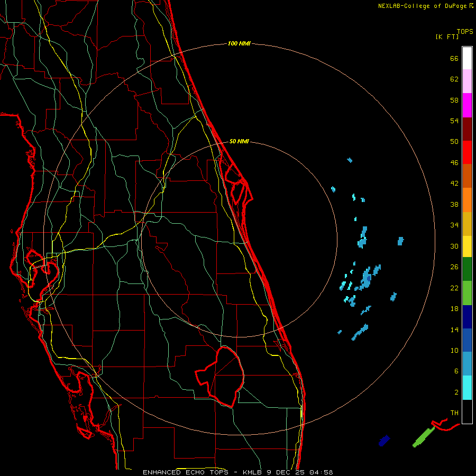Click the green echo near the bottom-right corner
The image size is (476, 476).
click(424, 437)
